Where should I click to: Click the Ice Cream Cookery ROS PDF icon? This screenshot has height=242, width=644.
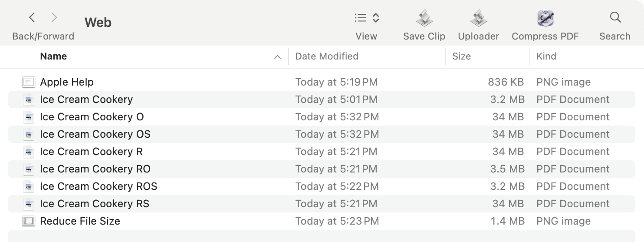pyautogui.click(x=29, y=186)
